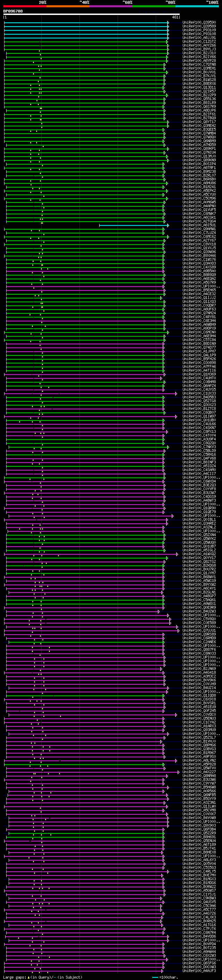Screen dimensions: 222x980
Task: Click the orange ~40% identity color bar
Action: pyautogui.click(x=68, y=6)
